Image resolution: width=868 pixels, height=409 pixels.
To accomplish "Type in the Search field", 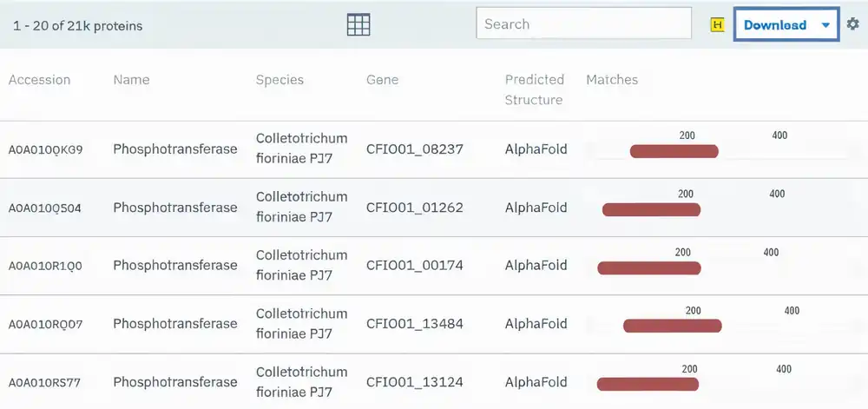I will coord(583,24).
